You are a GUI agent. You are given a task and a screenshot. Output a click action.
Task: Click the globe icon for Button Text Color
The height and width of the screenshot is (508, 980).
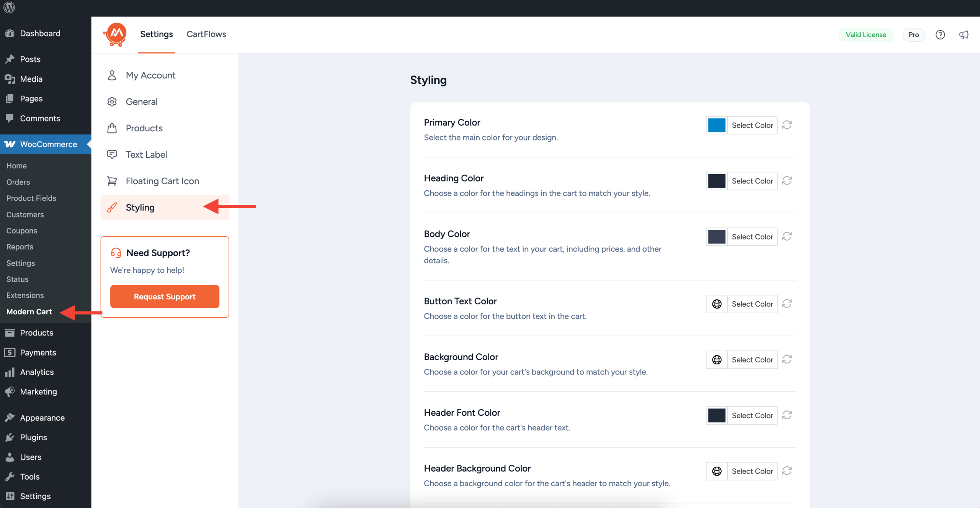pos(717,304)
